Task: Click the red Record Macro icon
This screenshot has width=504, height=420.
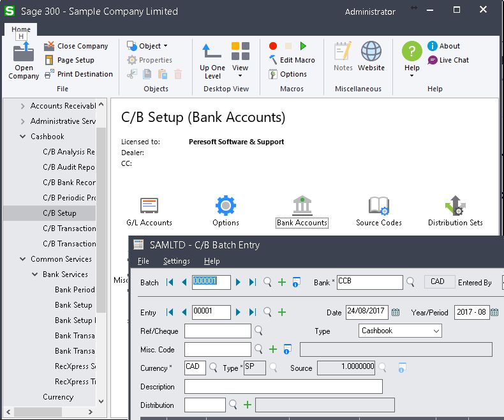Action: tap(273, 46)
